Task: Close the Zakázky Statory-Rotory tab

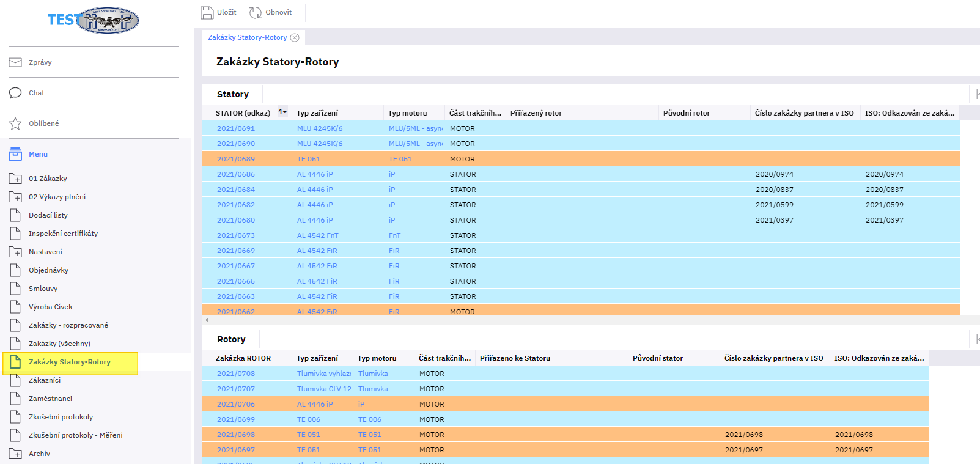Action: (295, 37)
